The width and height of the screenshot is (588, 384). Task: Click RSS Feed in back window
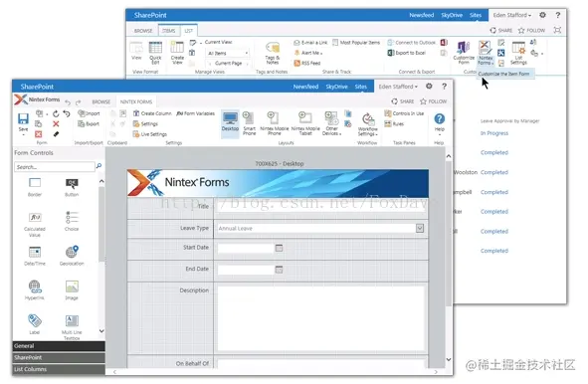coord(307,63)
